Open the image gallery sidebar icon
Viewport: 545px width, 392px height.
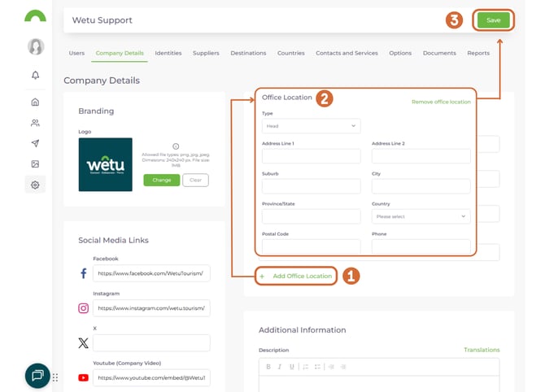35,164
